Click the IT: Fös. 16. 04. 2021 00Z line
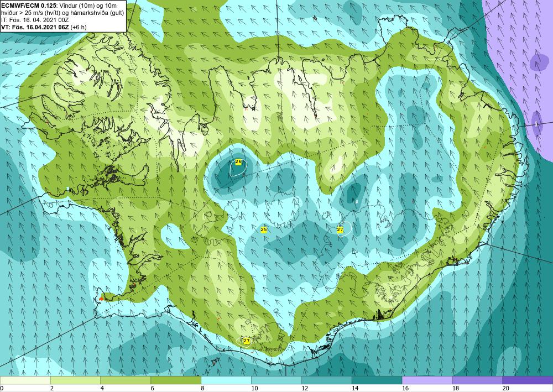Screen dimensions: 553x392 click(x=35, y=20)
